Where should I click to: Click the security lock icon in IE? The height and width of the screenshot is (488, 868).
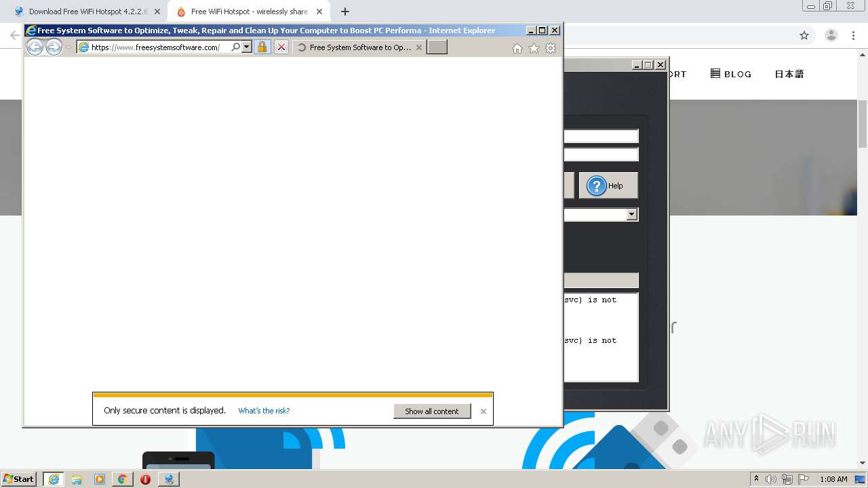(262, 47)
